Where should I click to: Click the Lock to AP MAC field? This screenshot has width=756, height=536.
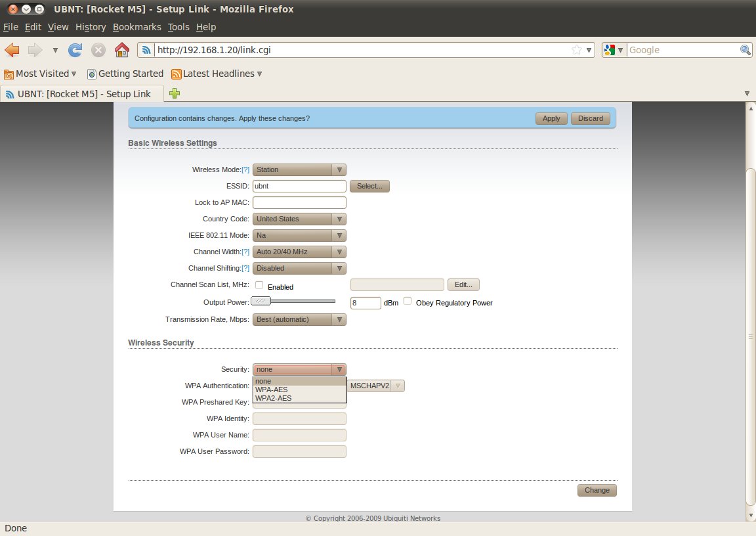(x=299, y=202)
